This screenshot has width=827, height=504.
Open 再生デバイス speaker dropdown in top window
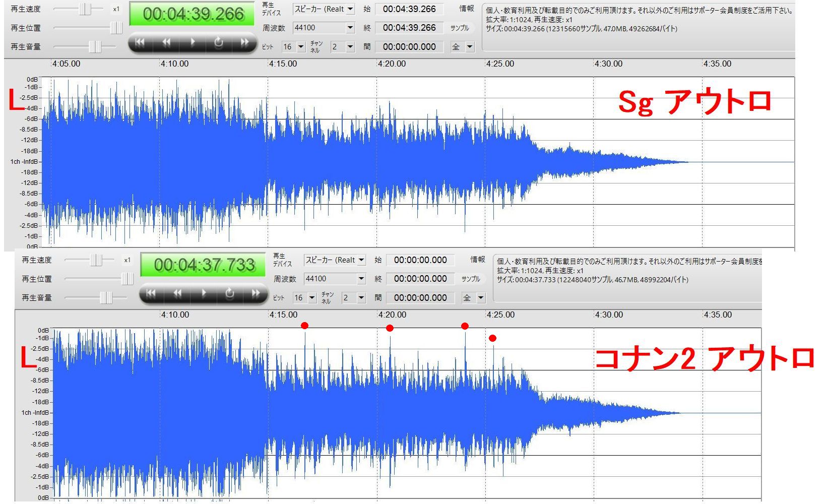[x=324, y=9]
